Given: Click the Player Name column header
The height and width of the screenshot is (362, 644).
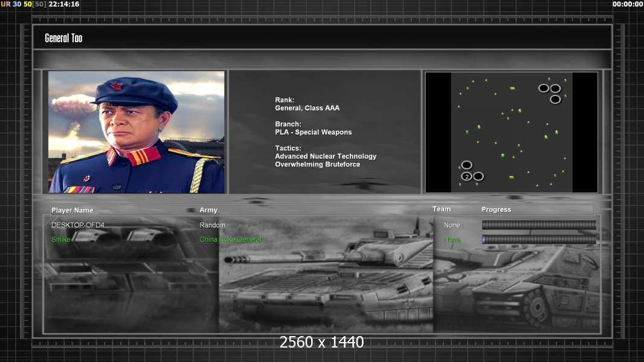Looking at the screenshot, I should pos(72,210).
